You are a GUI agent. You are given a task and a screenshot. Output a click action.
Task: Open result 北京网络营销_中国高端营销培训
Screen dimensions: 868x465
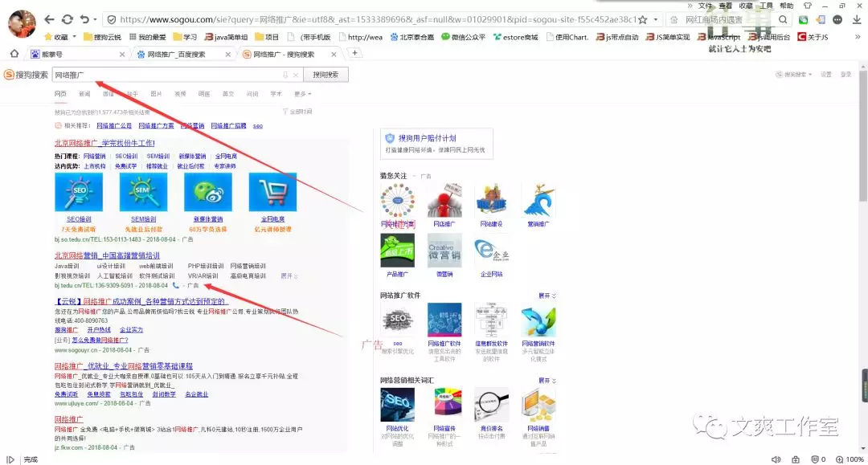click(107, 255)
